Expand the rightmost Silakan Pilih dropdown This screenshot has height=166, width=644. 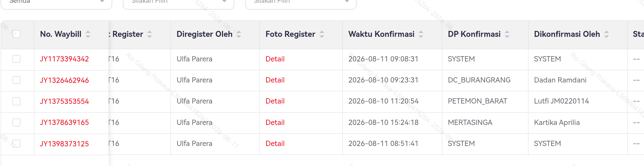tap(301, 3)
